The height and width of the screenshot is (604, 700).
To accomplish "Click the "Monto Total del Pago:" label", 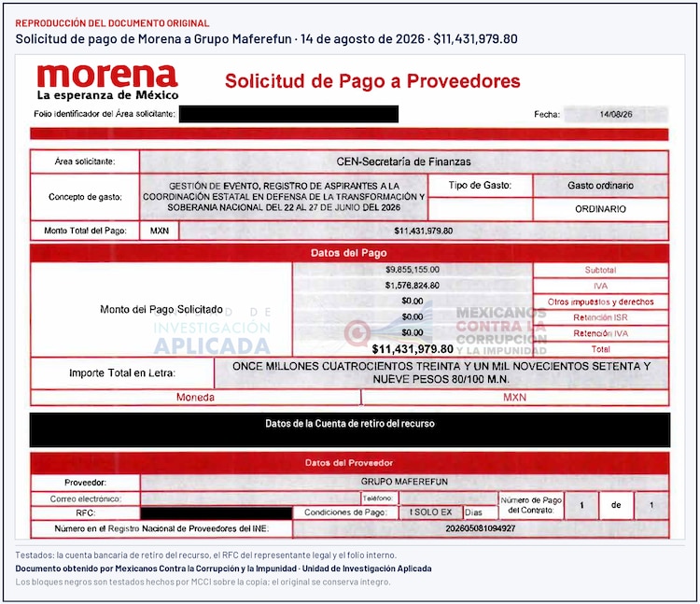I will 85,231.
